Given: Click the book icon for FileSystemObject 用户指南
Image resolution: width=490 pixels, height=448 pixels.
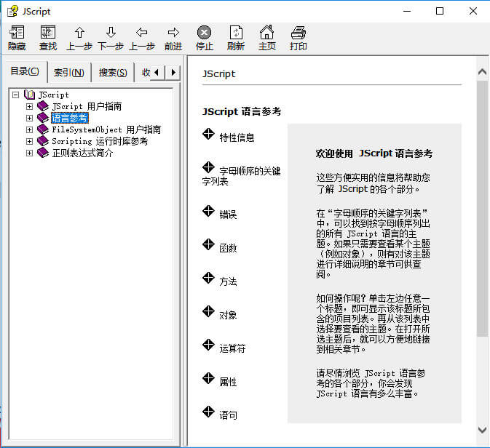Looking at the screenshot, I should pyautogui.click(x=43, y=129).
